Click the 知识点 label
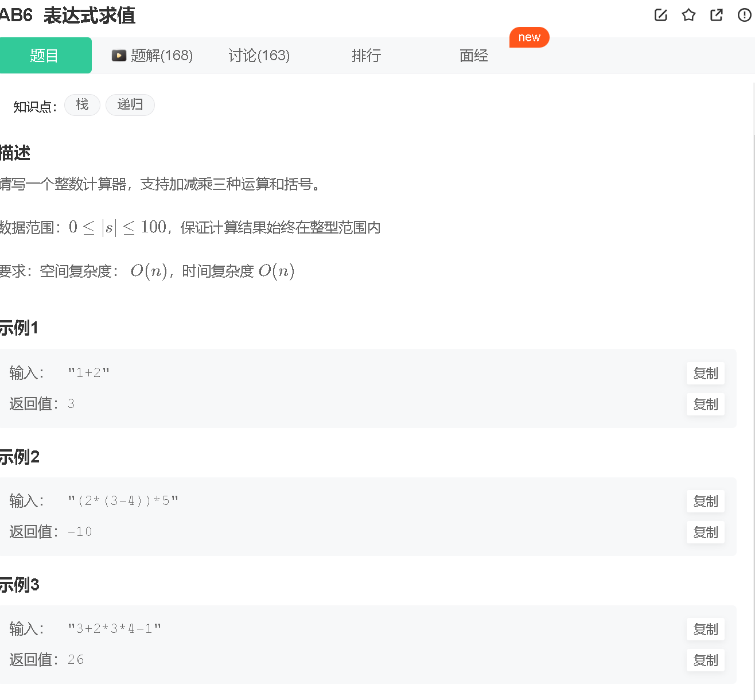 coord(35,107)
